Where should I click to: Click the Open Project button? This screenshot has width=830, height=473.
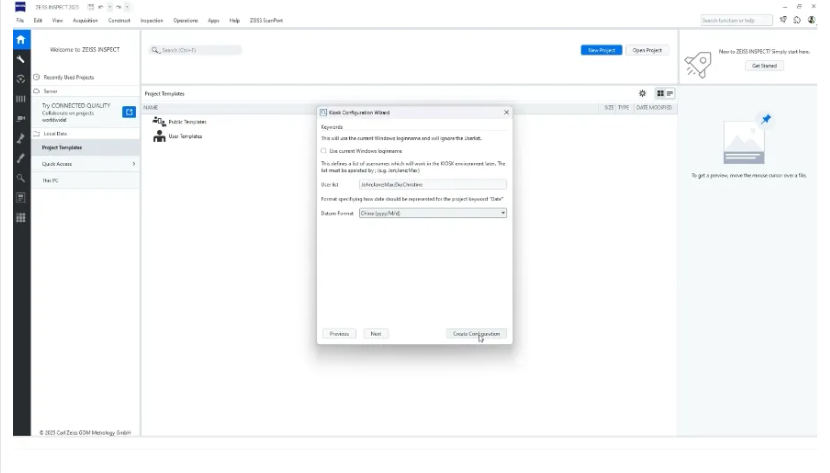(647, 50)
